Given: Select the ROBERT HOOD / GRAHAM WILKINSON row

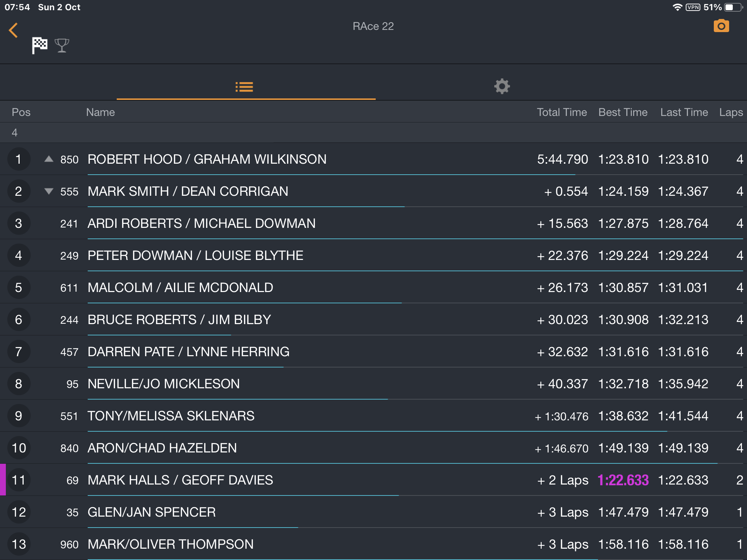Looking at the screenshot, I should point(373,159).
